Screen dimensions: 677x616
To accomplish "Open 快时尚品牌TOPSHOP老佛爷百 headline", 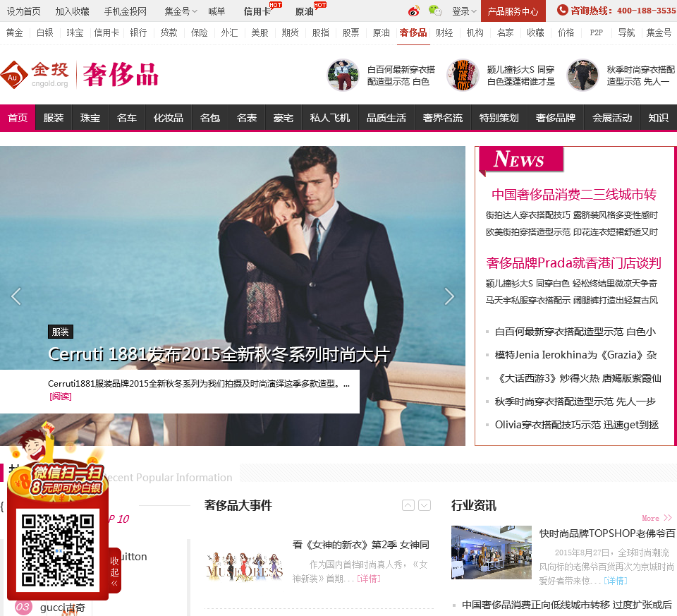I will pos(607,533).
